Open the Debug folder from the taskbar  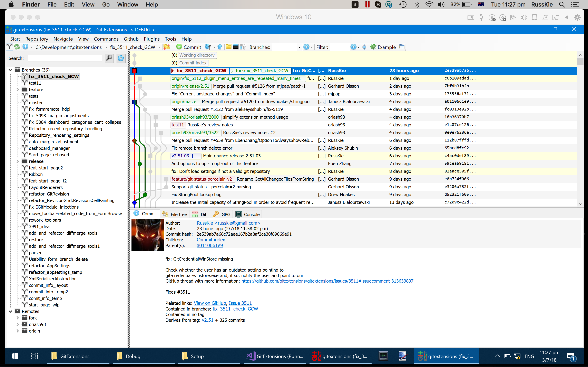point(133,356)
